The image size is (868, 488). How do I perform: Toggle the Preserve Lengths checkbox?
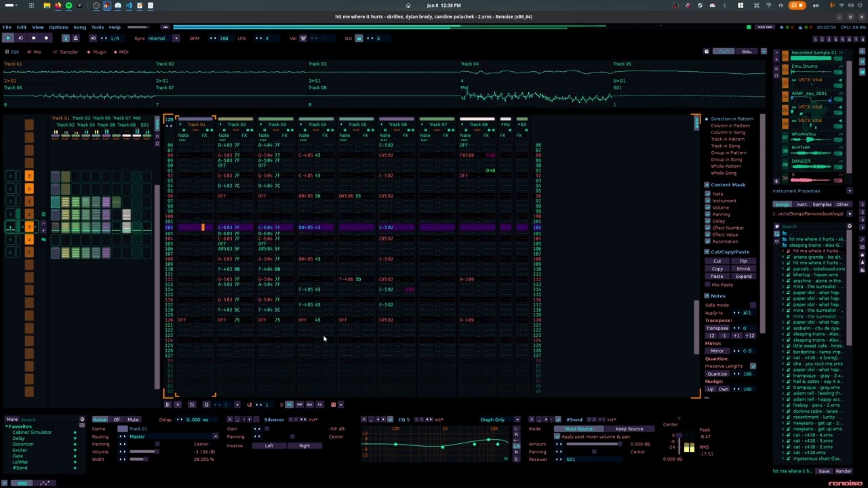[x=753, y=366]
